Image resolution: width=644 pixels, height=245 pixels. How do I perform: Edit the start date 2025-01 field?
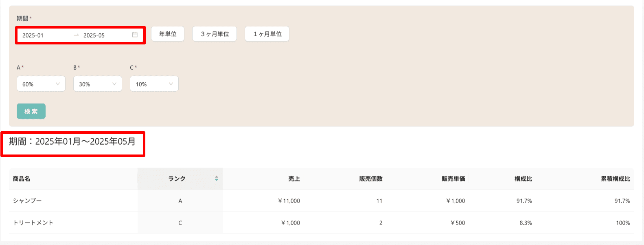point(45,35)
